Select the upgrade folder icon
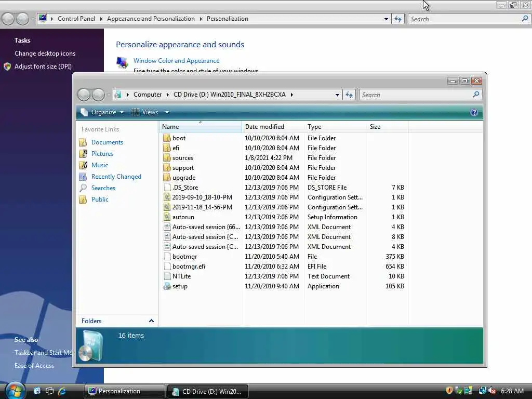532x399 pixels. (x=167, y=177)
